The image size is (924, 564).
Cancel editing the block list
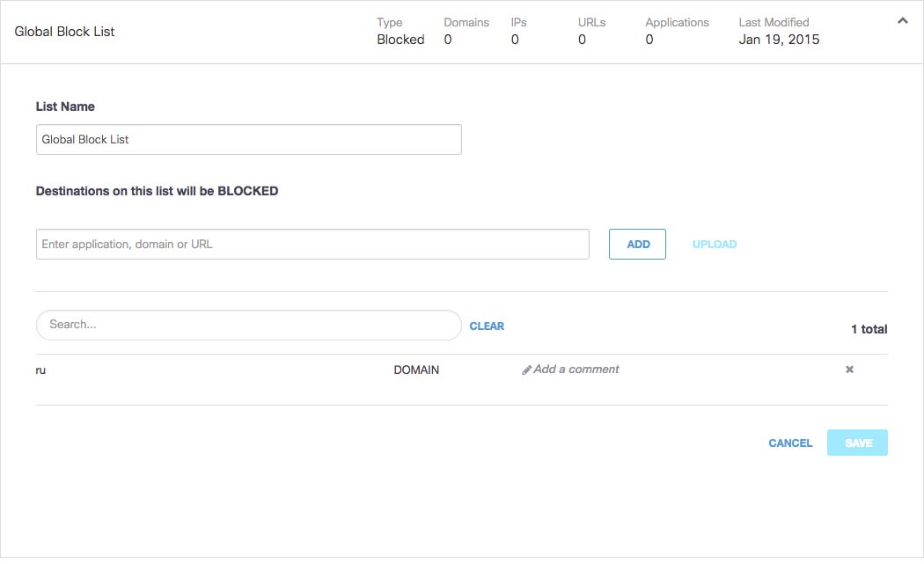point(790,443)
